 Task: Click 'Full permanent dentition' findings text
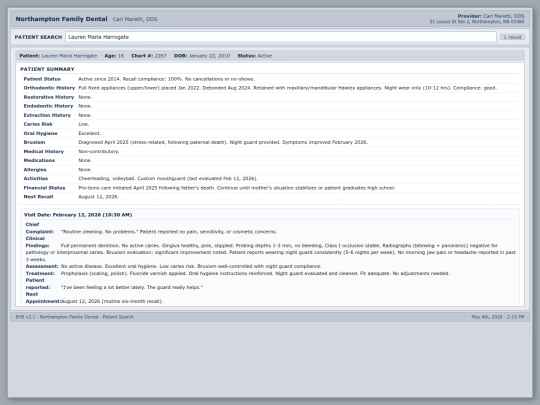270,252
